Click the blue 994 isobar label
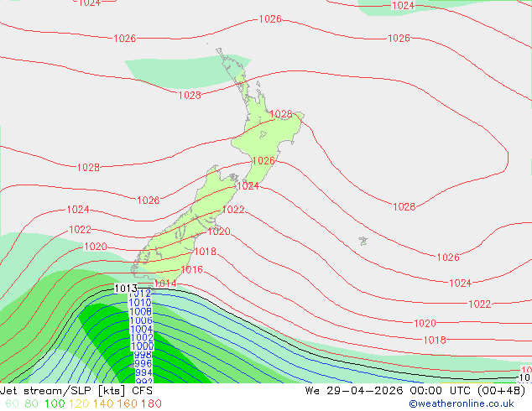The image size is (532, 411). [143, 372]
